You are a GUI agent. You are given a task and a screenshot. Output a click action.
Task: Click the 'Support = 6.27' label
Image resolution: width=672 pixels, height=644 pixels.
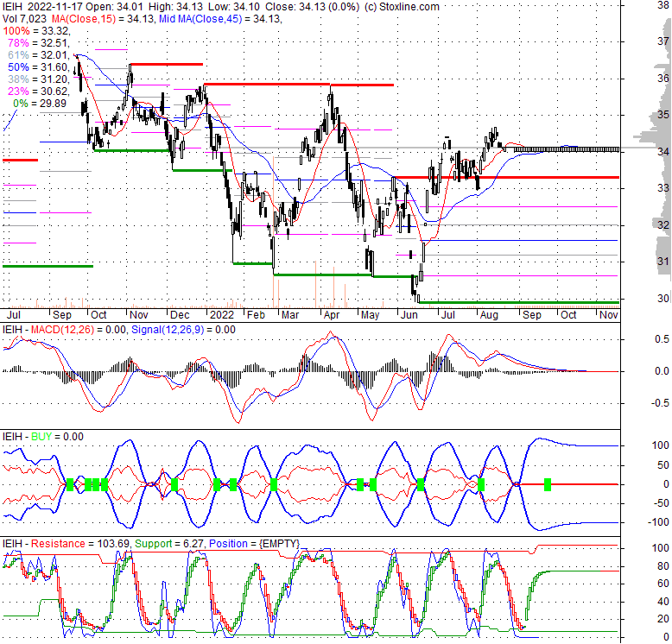169,544
